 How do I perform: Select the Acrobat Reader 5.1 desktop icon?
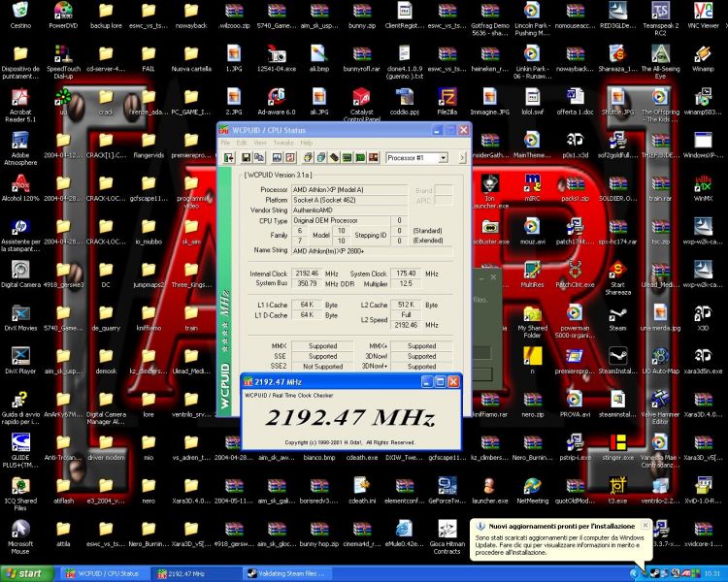tap(20, 105)
